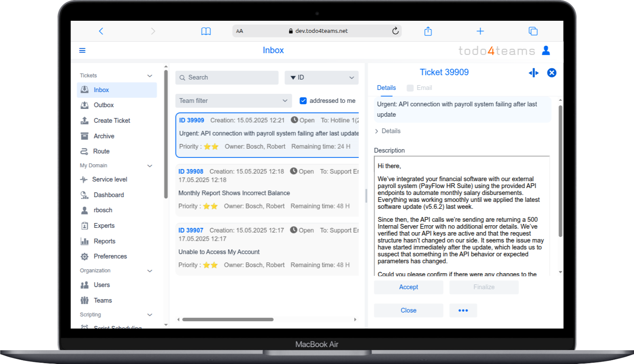Screen dimensions: 634x364
Task: Close the Ticket 39909 panel with X icon
Action: tap(552, 73)
